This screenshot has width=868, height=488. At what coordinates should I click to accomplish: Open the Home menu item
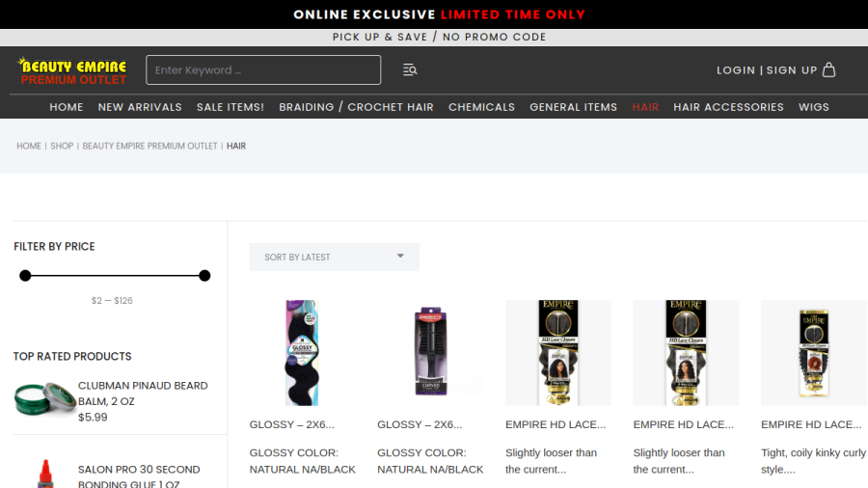pyautogui.click(x=67, y=107)
